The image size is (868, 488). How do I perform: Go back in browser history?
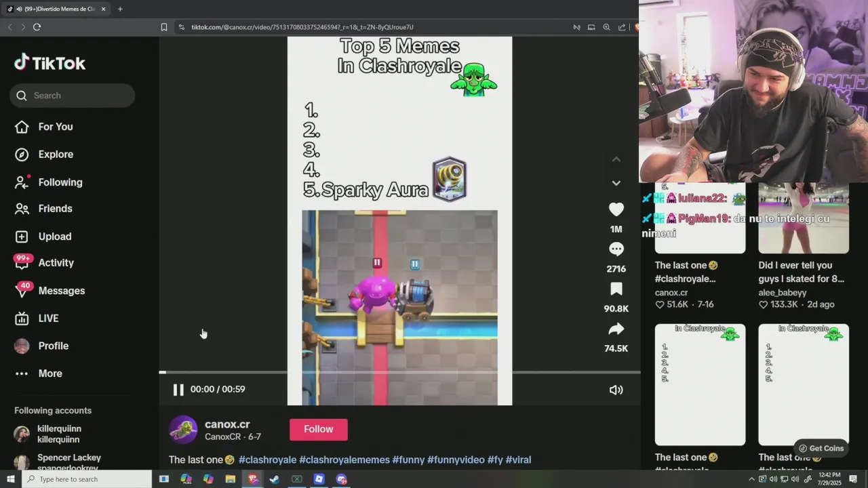[x=9, y=27]
